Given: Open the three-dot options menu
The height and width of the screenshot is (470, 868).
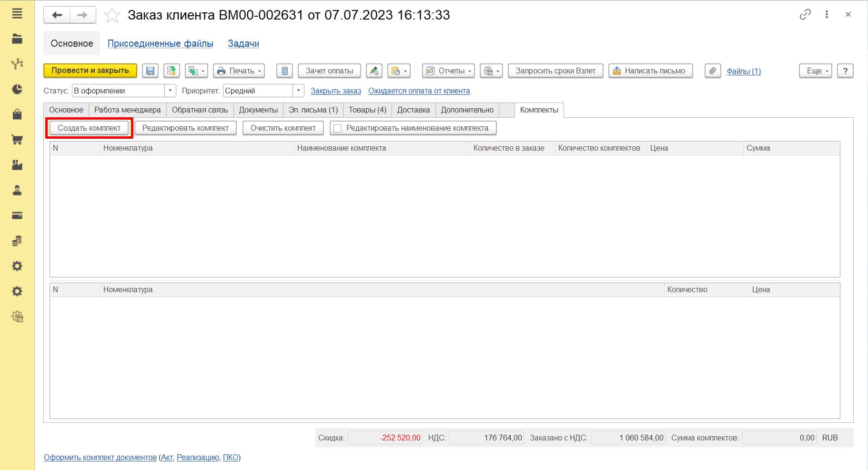Looking at the screenshot, I should pyautogui.click(x=827, y=15).
